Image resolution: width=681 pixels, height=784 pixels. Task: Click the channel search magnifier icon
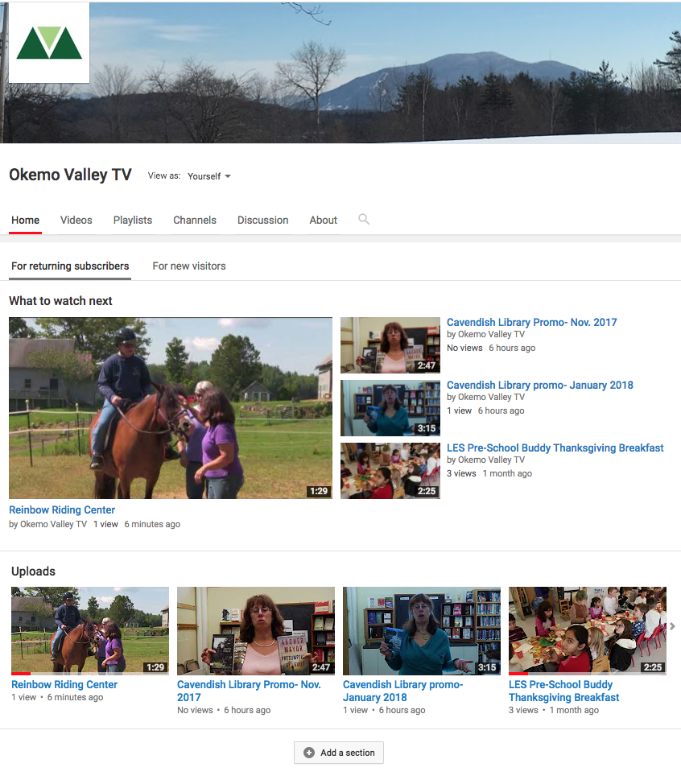pyautogui.click(x=364, y=219)
